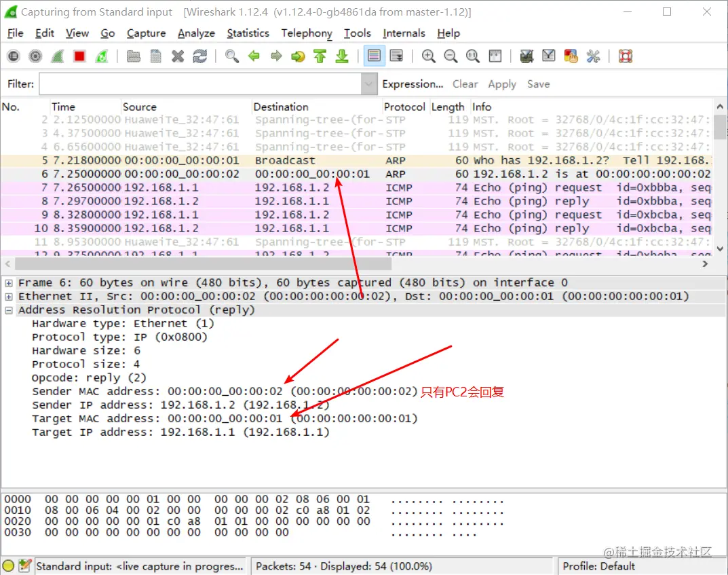Zoom out packet text icon
The image size is (728, 575).
coord(451,56)
